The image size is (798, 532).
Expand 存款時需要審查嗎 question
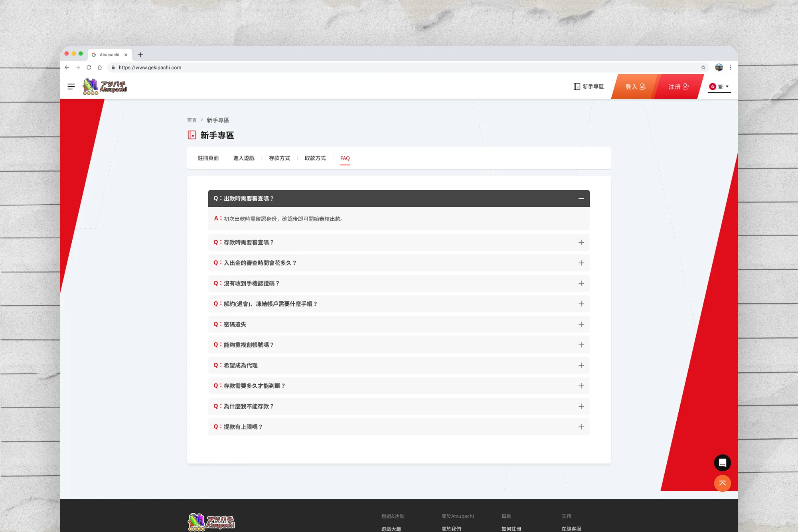pos(399,242)
